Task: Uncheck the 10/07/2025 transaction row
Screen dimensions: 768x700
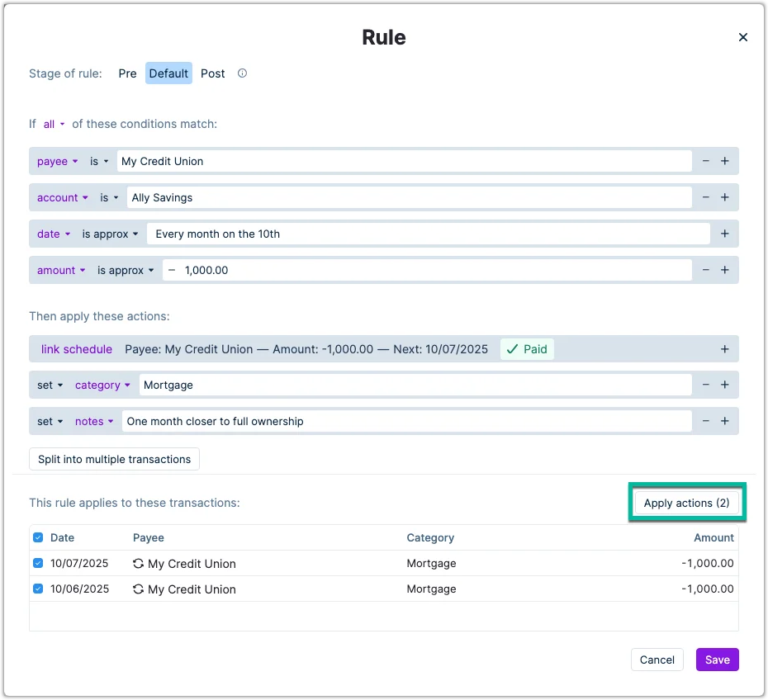Action: click(37, 563)
